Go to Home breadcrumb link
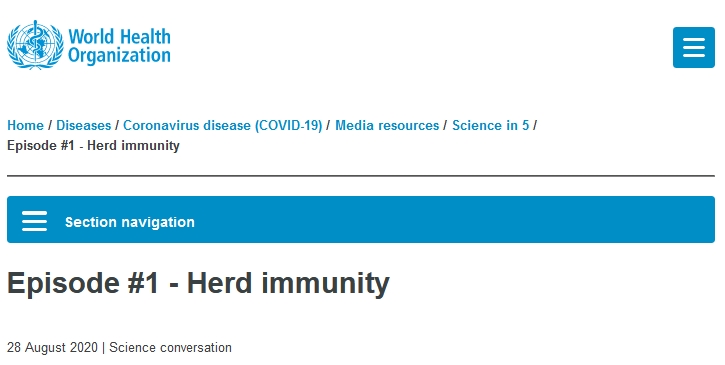 [25, 125]
